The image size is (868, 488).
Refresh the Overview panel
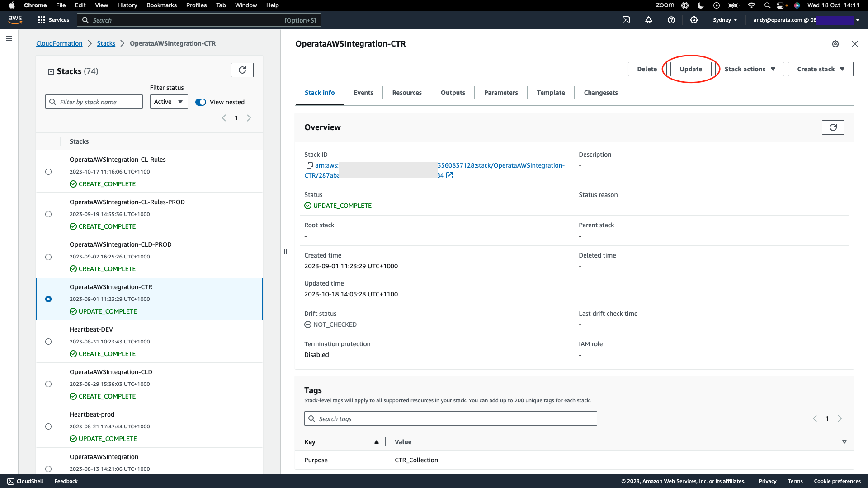click(833, 127)
